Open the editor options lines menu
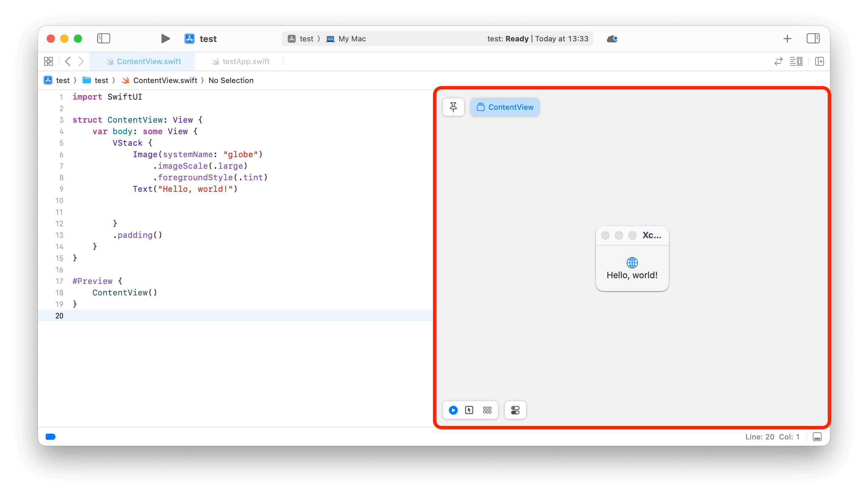This screenshot has height=496, width=868. pos(796,61)
